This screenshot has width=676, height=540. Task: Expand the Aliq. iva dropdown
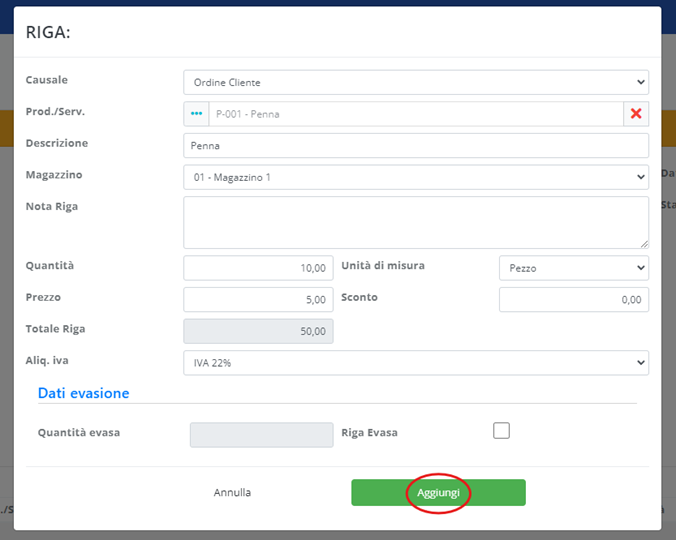[x=415, y=362]
